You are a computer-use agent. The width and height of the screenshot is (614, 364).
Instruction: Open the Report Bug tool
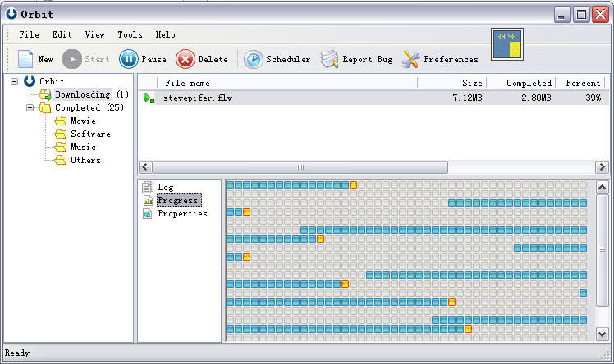pos(330,59)
